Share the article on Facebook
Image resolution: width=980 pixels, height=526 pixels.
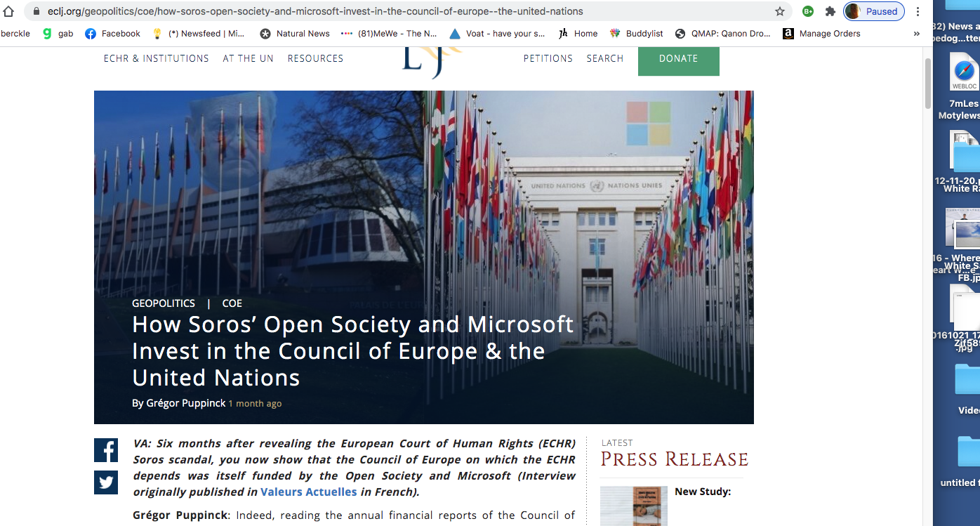pos(106,450)
